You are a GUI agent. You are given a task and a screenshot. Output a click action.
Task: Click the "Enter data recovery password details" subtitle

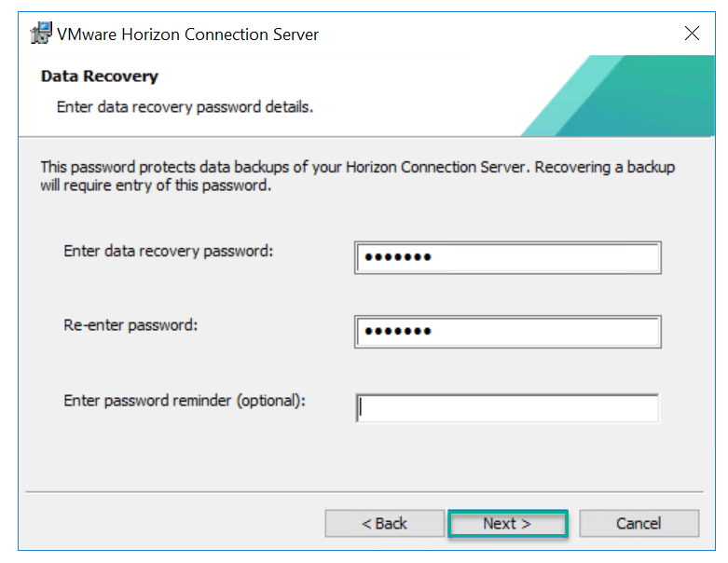[185, 107]
